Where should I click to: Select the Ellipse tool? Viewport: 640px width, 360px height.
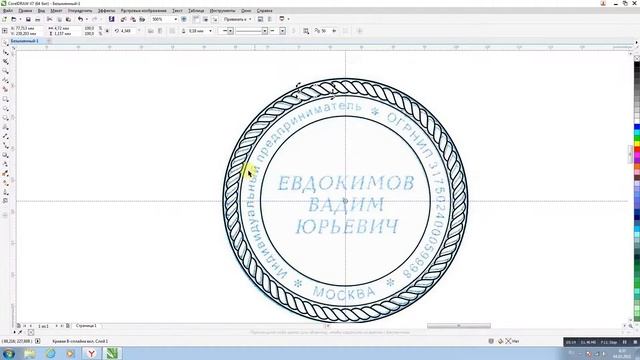[x=5, y=109]
